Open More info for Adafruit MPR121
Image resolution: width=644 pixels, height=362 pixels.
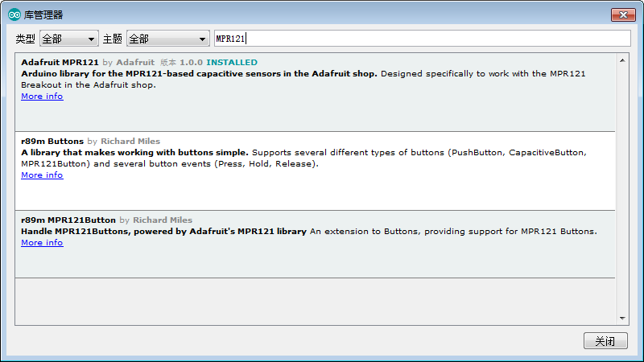click(x=42, y=96)
